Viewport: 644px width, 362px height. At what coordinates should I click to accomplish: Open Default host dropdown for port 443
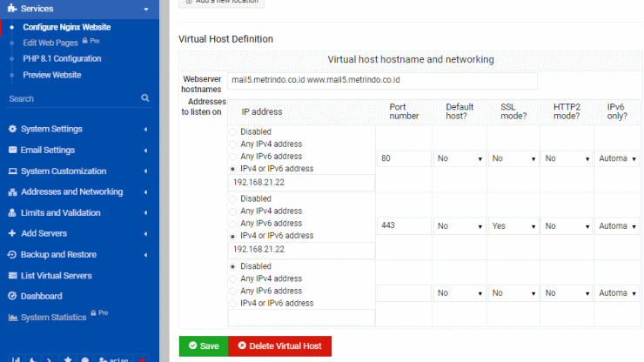pyautogui.click(x=460, y=226)
